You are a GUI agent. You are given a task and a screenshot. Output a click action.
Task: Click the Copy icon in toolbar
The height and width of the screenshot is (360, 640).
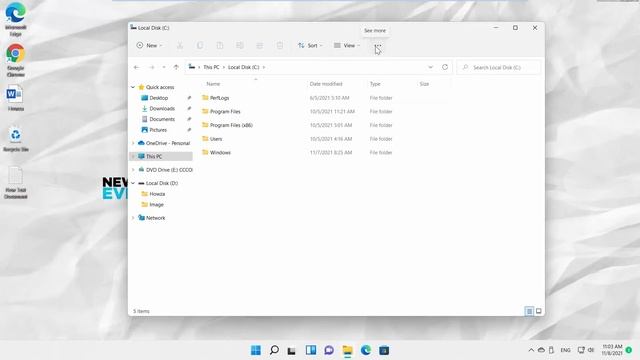[200, 45]
